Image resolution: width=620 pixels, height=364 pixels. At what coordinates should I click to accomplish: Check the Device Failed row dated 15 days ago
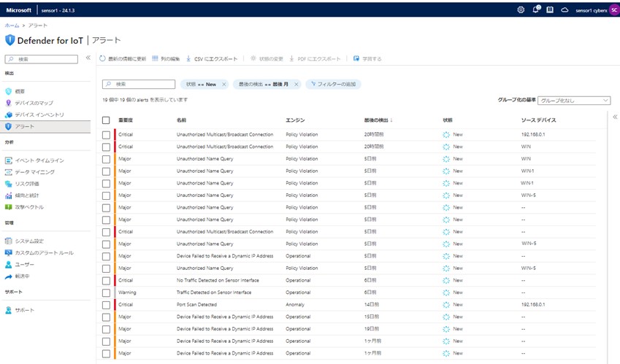coord(106,317)
